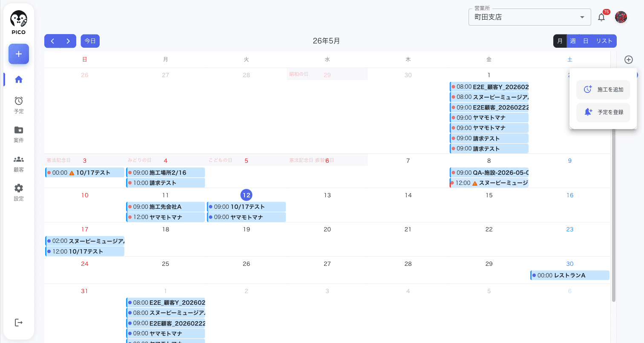Open May 11 12:00 ヤマモトマナ event
The width and height of the screenshot is (644, 343).
tap(166, 217)
